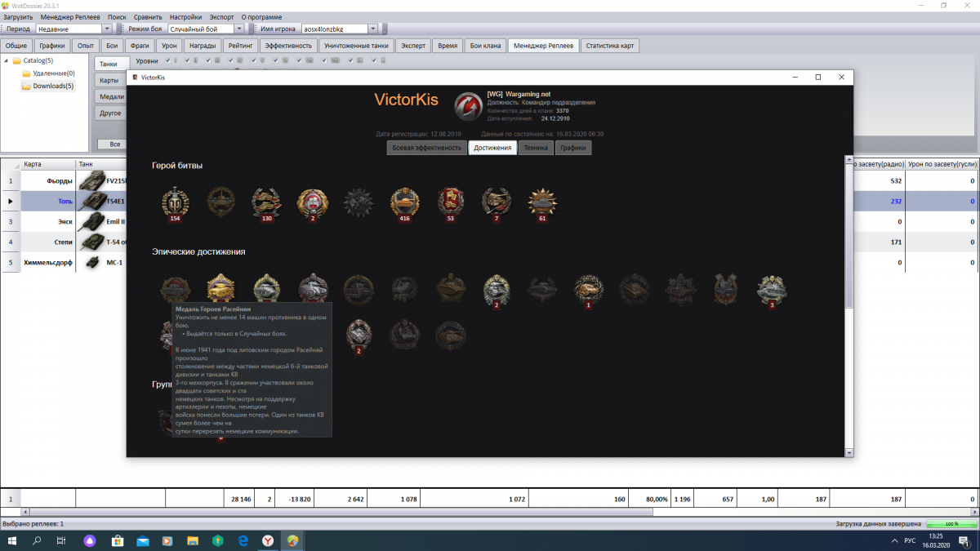Select the Химмельсдорф replay row
The image size is (980, 551).
(x=63, y=262)
